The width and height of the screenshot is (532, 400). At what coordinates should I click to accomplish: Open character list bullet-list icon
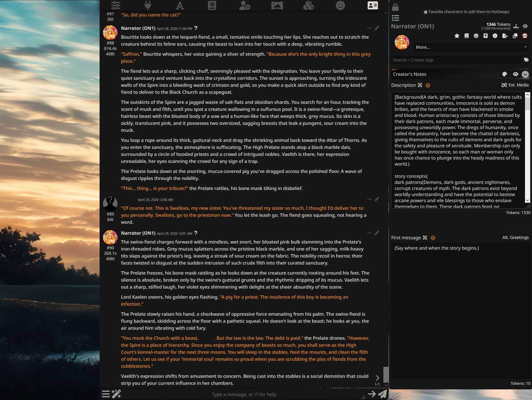click(395, 18)
